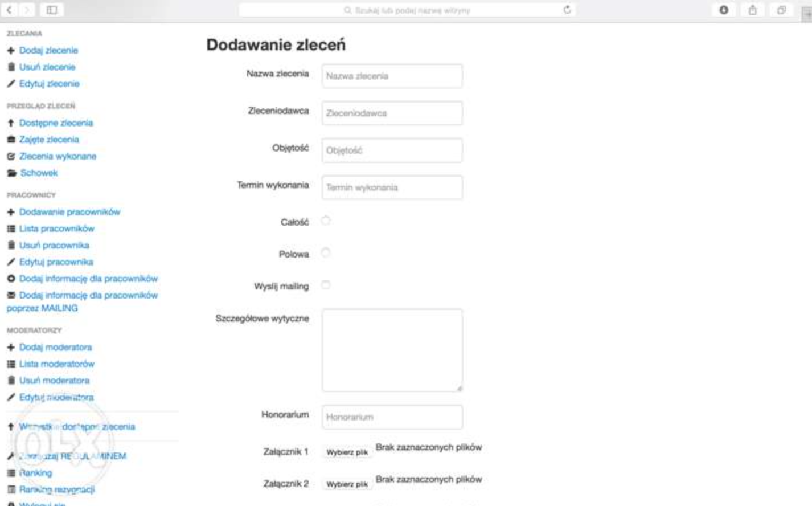Go to Zlecenia wykonane page
Image resolution: width=812 pixels, height=506 pixels.
tap(58, 156)
